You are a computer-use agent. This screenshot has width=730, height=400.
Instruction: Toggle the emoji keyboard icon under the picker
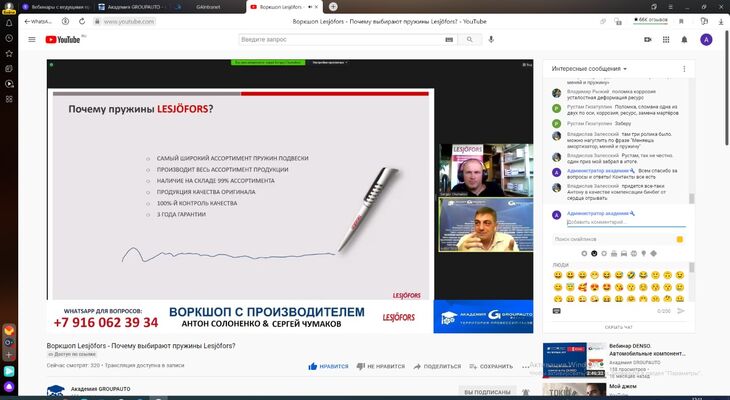[x=557, y=311]
